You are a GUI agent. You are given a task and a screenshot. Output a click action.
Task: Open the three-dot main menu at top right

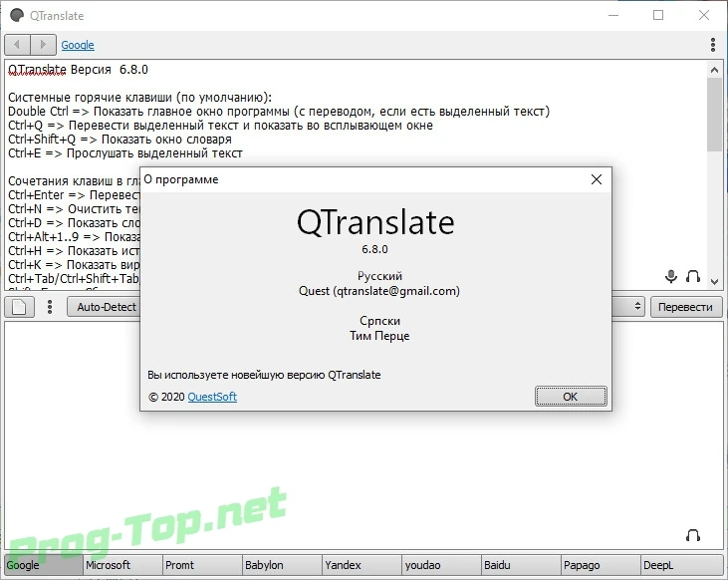tap(713, 45)
